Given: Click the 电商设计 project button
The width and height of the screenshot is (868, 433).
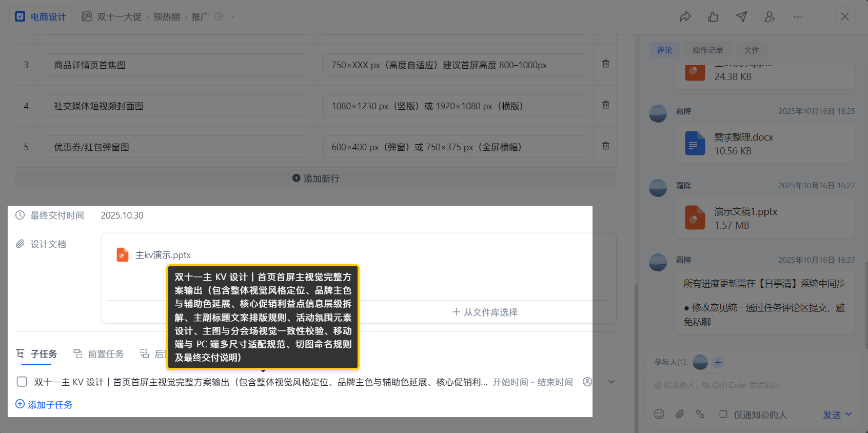Looking at the screenshot, I should 41,17.
